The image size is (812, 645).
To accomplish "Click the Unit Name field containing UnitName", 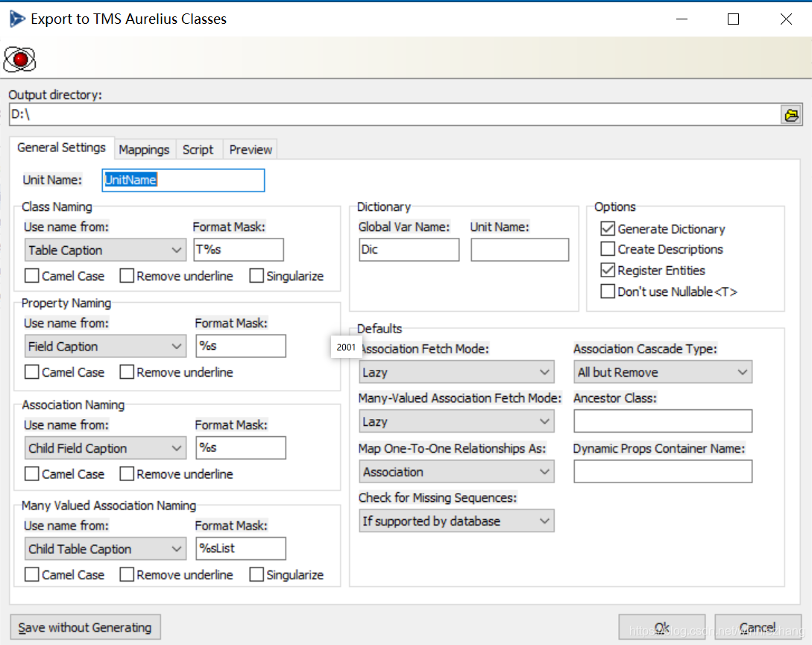I will coord(183,180).
